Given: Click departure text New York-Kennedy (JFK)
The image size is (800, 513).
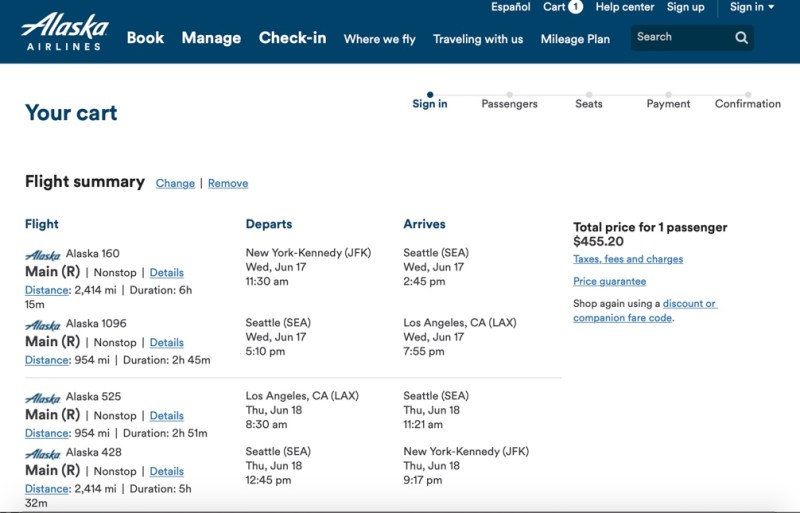Looking at the screenshot, I should coord(308,253).
